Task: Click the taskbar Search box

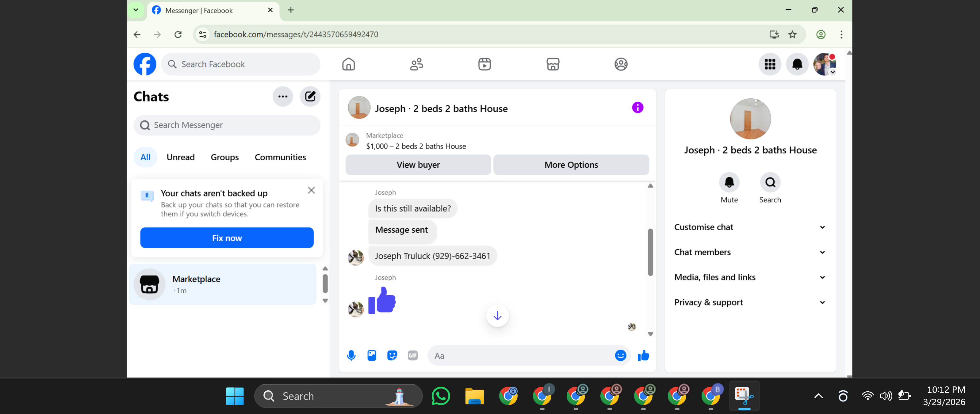Action: [338, 396]
